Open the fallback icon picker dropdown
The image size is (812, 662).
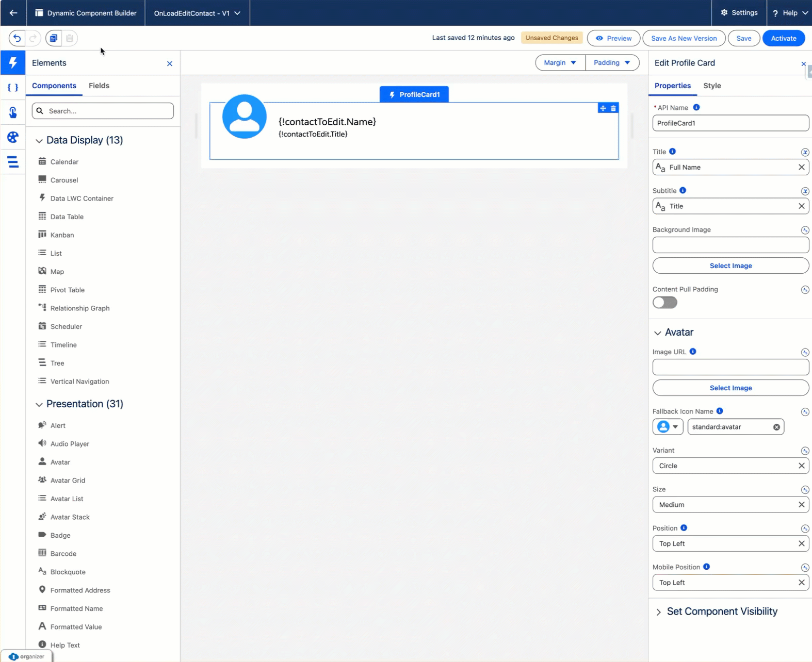668,427
